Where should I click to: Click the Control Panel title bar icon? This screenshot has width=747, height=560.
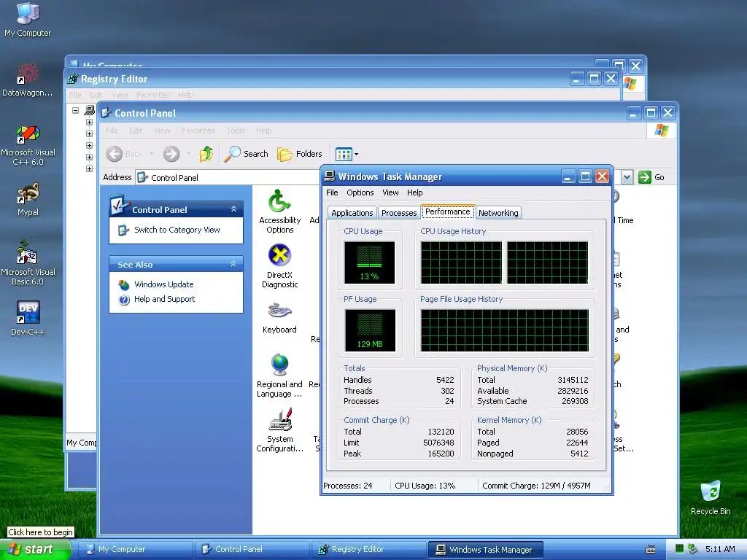[107, 113]
